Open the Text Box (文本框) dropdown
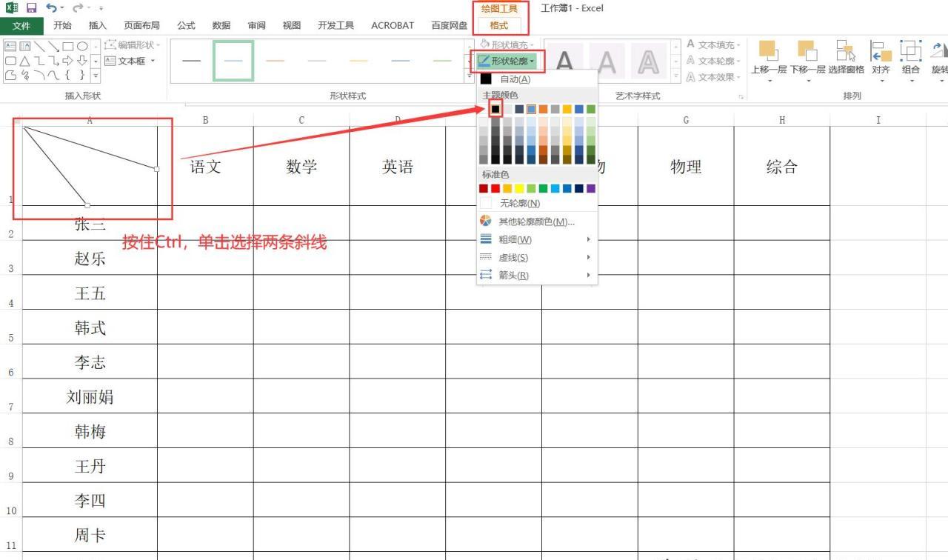This screenshot has width=948, height=560. (130, 61)
